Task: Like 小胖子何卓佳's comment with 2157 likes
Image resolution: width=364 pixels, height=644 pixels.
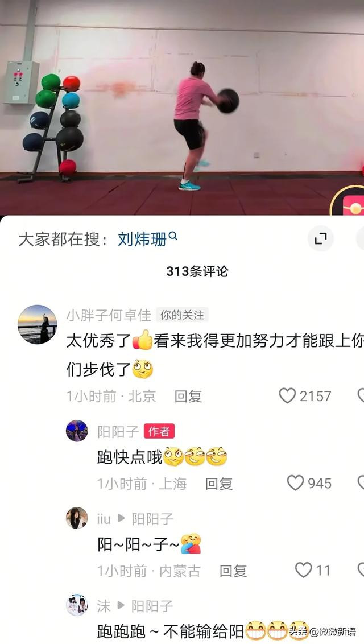Action: tap(287, 396)
